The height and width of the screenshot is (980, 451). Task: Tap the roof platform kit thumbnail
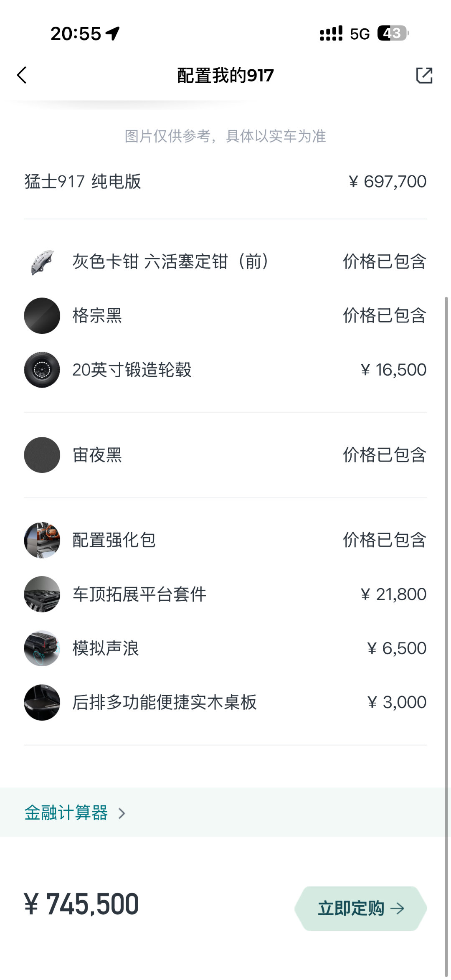42,594
